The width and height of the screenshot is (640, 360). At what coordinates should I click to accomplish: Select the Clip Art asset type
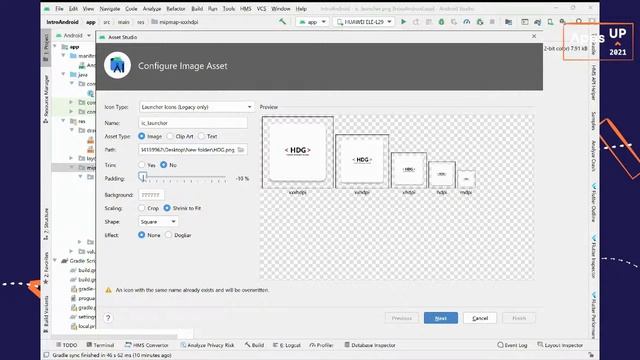pos(170,136)
